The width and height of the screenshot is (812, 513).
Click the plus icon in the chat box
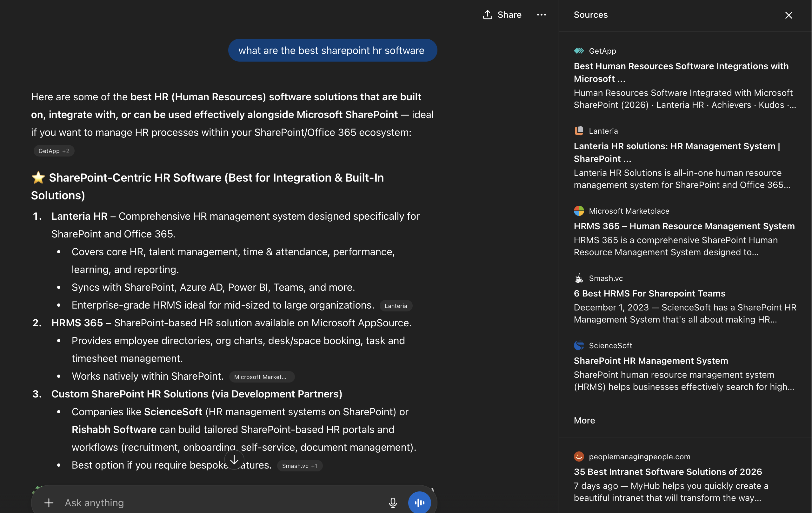49,503
